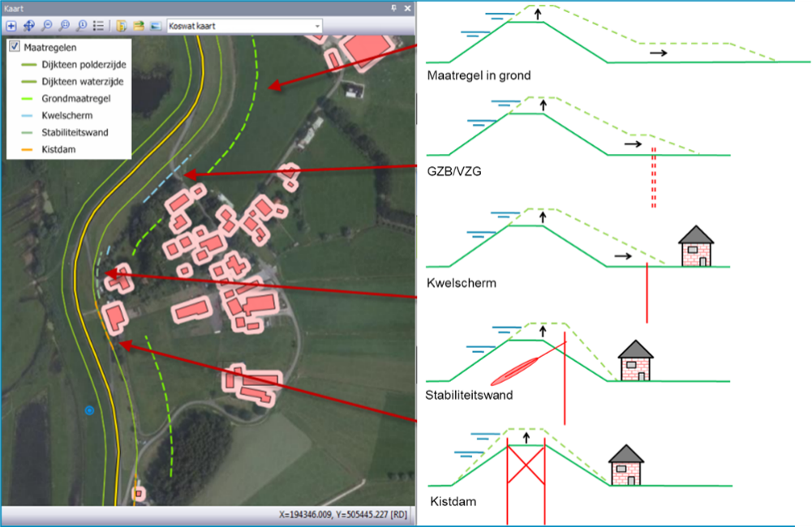Click the zoom to full extent magnifier
The height and width of the screenshot is (527, 812).
click(64, 25)
